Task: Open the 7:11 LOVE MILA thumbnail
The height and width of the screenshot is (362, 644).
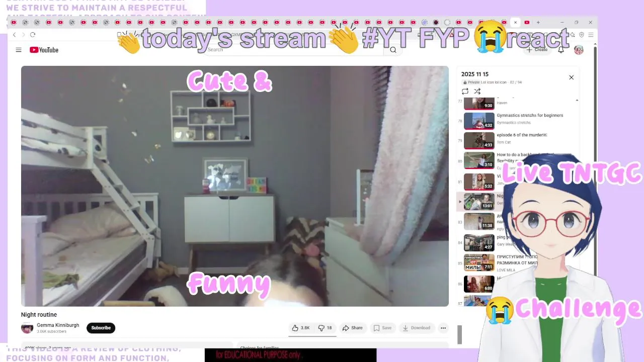Action: pos(479,263)
